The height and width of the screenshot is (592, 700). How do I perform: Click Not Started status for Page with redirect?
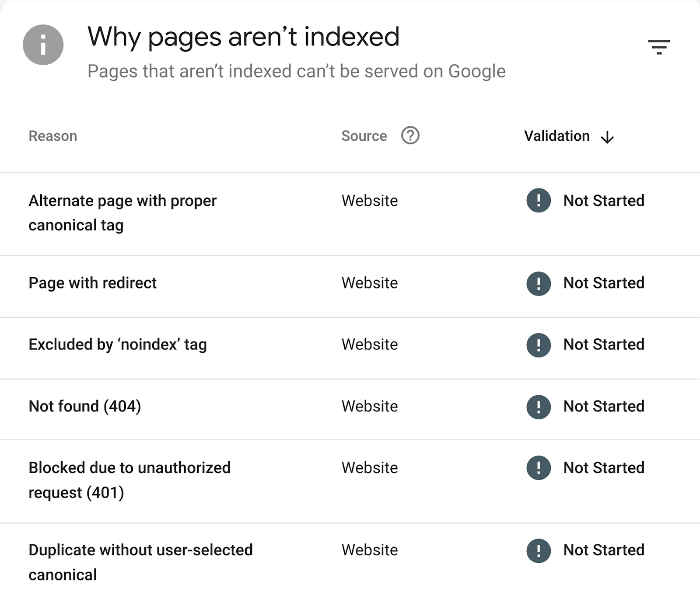click(604, 283)
